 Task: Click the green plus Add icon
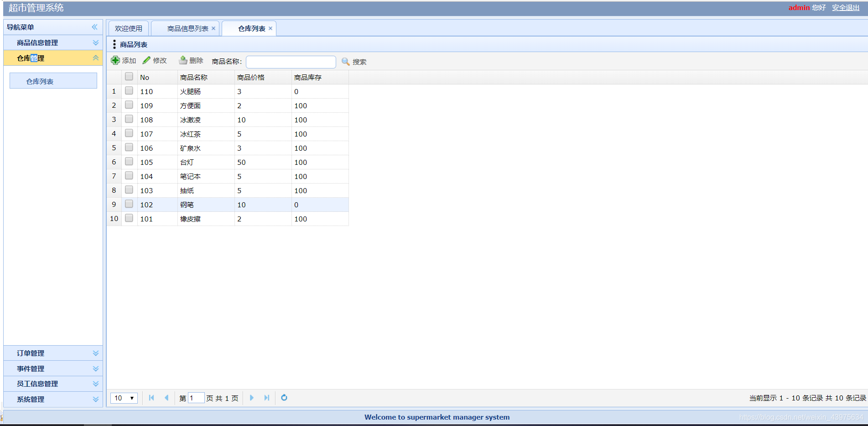coord(115,60)
